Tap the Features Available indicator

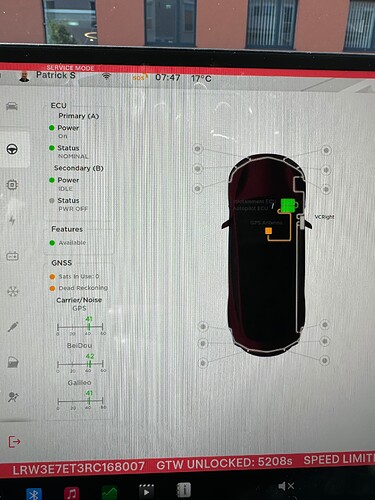68,243
